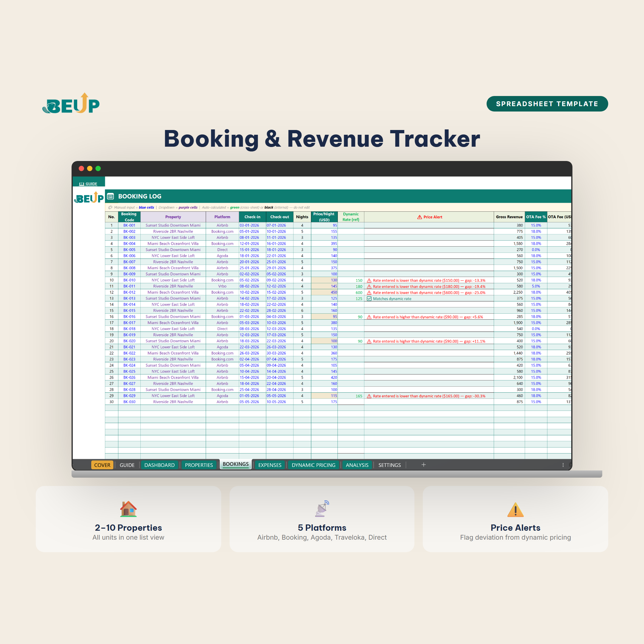Open Platform dropdown for BK-011 Vrbo
The width and height of the screenshot is (644, 644).
tap(222, 286)
